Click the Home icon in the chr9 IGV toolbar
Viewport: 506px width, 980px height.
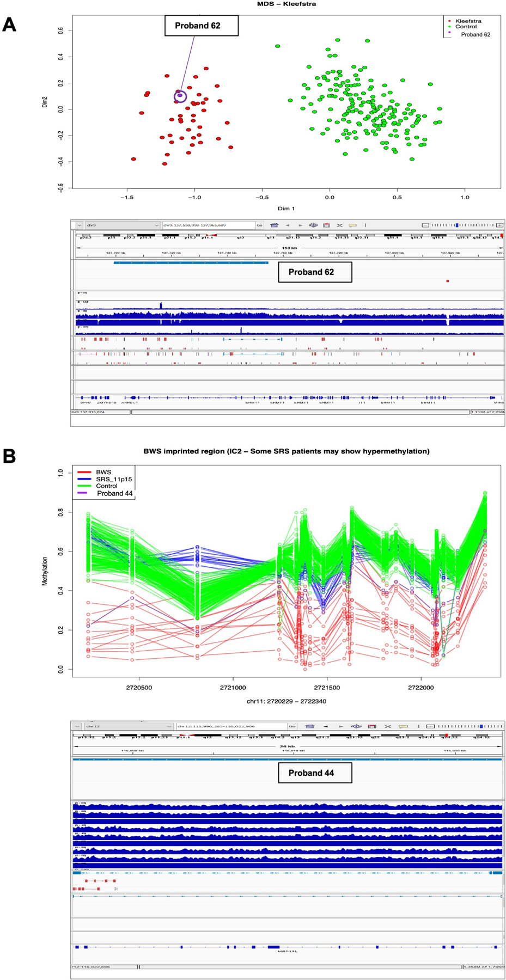pyautogui.click(x=275, y=225)
